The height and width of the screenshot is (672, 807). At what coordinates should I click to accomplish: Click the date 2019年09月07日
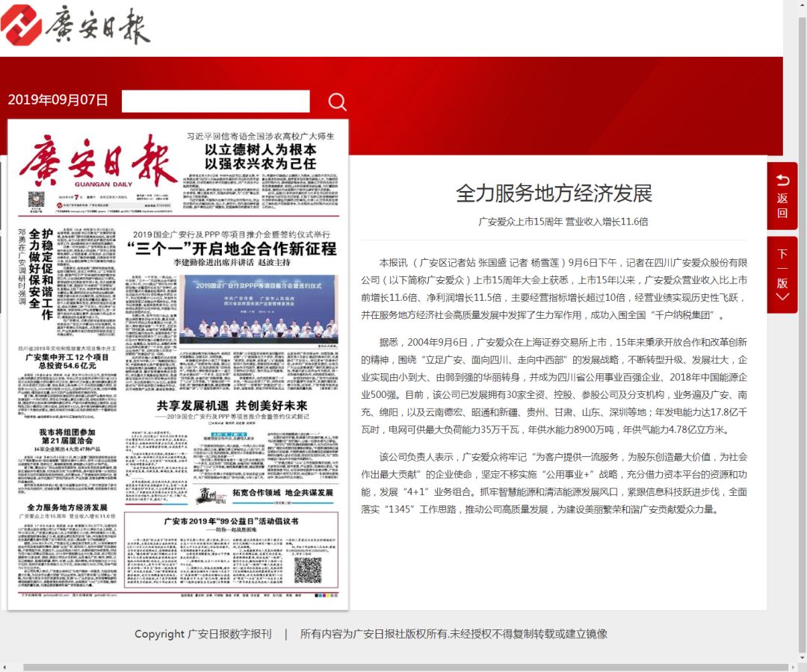pos(58,100)
